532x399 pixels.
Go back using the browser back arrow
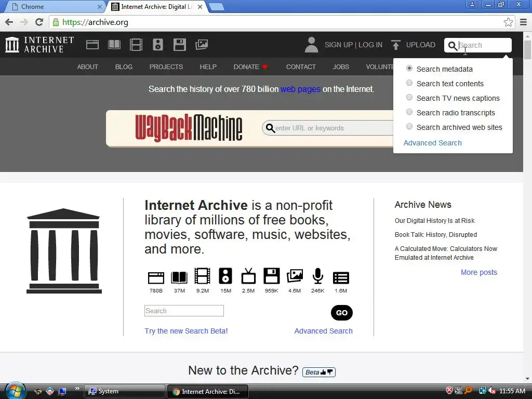(9, 22)
